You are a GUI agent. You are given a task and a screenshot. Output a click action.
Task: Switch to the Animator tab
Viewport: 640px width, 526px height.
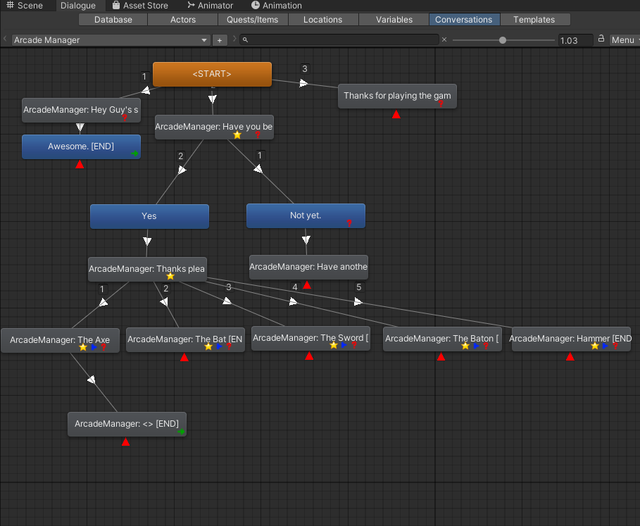click(210, 5)
